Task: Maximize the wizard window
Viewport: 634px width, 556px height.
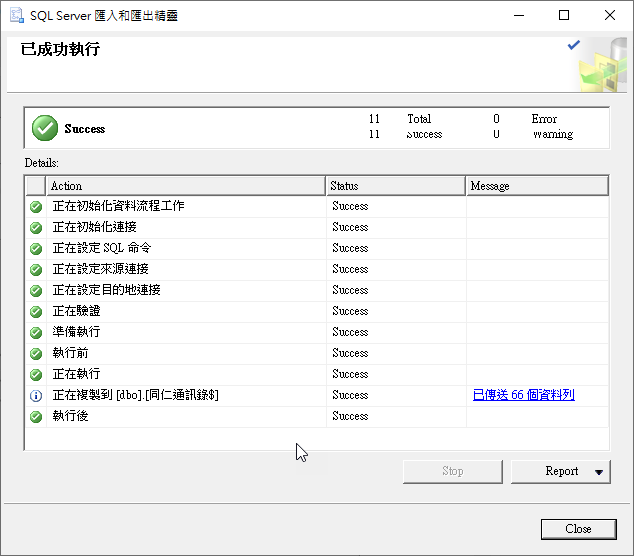Action: point(564,15)
